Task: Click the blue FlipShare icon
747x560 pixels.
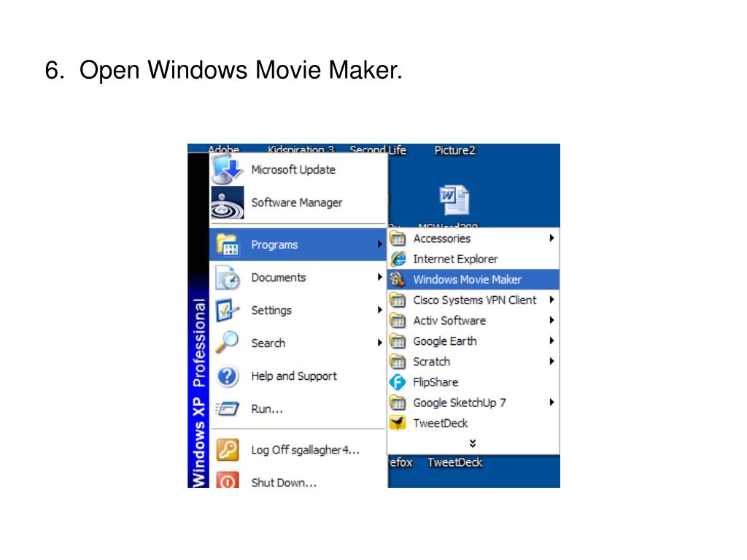Action: (x=398, y=382)
